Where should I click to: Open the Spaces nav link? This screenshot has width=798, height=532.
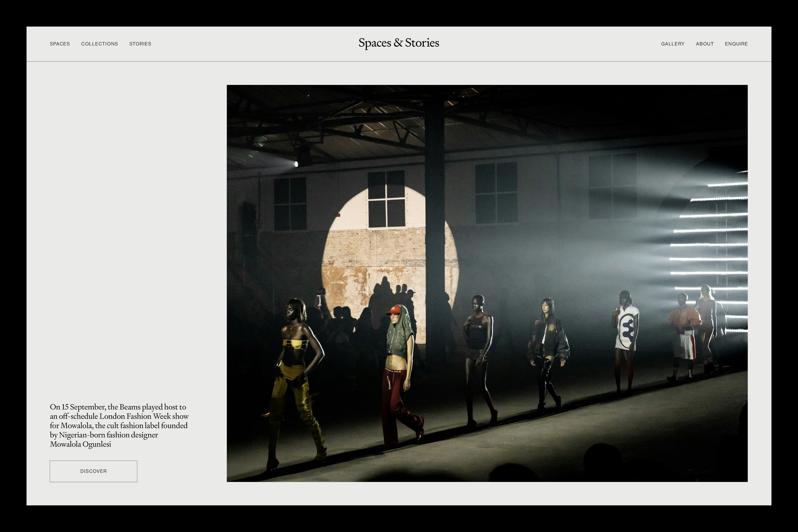(x=60, y=44)
